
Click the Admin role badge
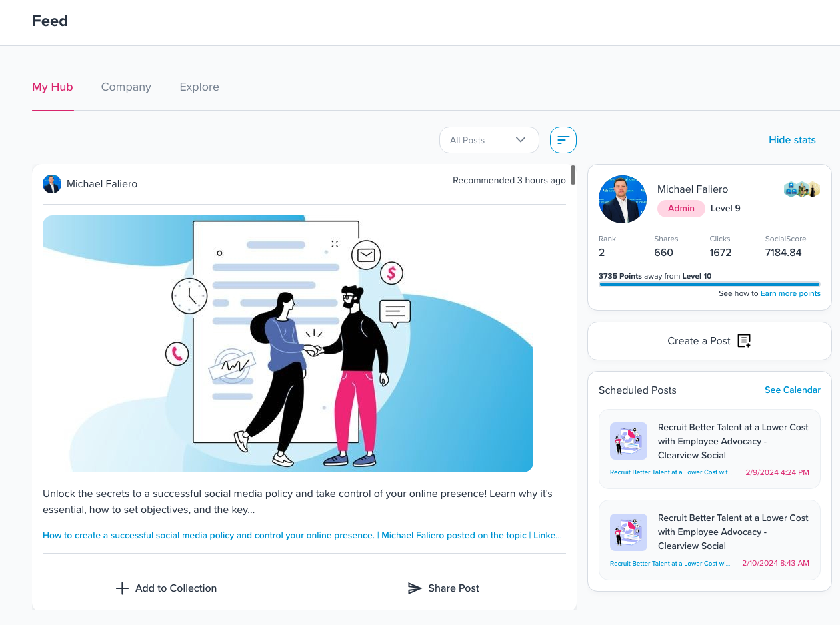tap(681, 208)
